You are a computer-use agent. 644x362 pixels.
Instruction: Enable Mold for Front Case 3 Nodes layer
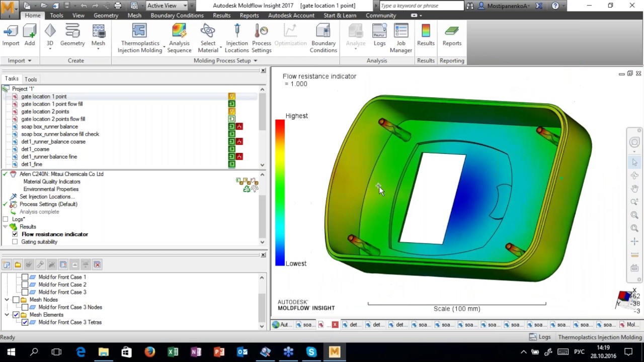tap(25, 307)
